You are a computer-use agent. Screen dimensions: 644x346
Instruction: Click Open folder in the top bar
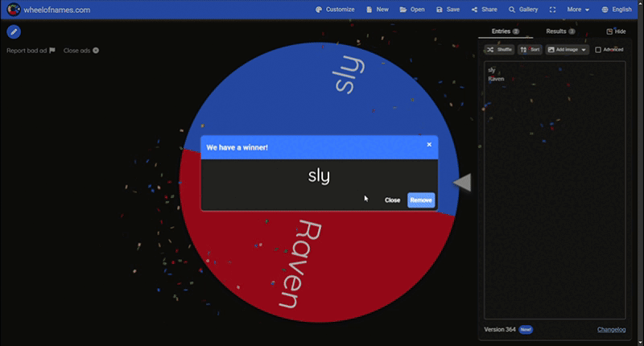click(412, 10)
